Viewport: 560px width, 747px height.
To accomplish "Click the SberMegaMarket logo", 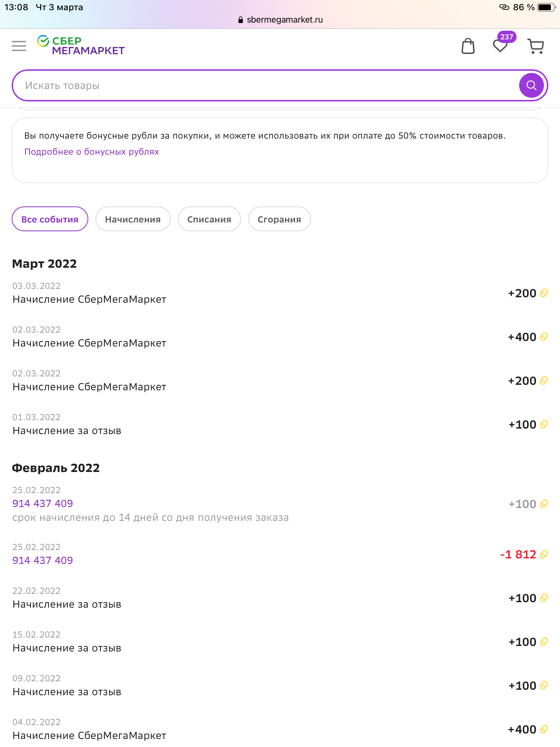I will point(81,45).
